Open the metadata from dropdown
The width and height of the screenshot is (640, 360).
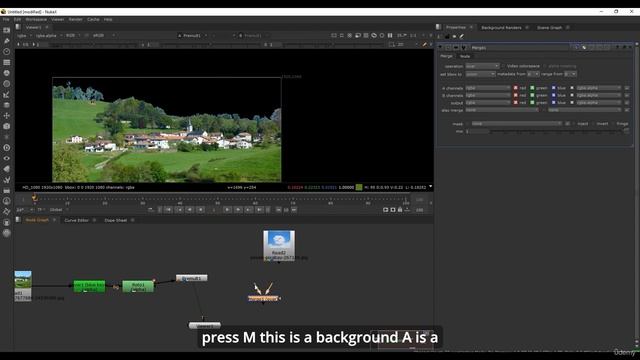533,74
